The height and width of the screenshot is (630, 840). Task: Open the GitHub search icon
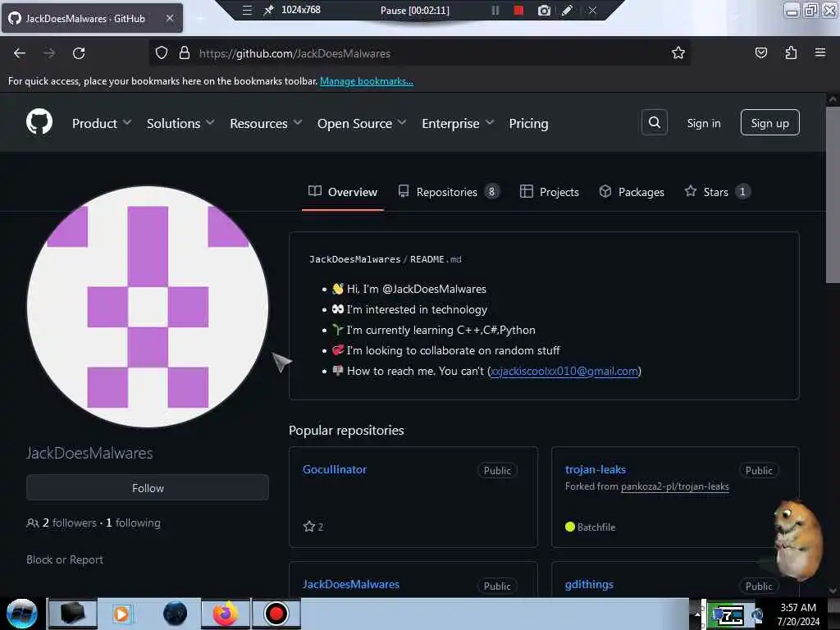tap(654, 123)
